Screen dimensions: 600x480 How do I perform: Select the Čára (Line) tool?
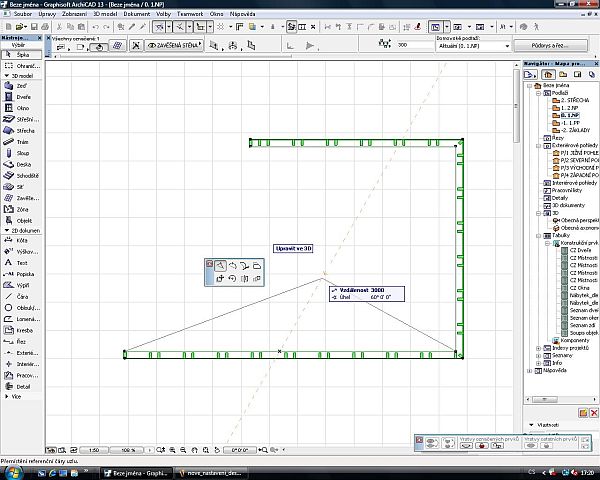[x=21, y=296]
